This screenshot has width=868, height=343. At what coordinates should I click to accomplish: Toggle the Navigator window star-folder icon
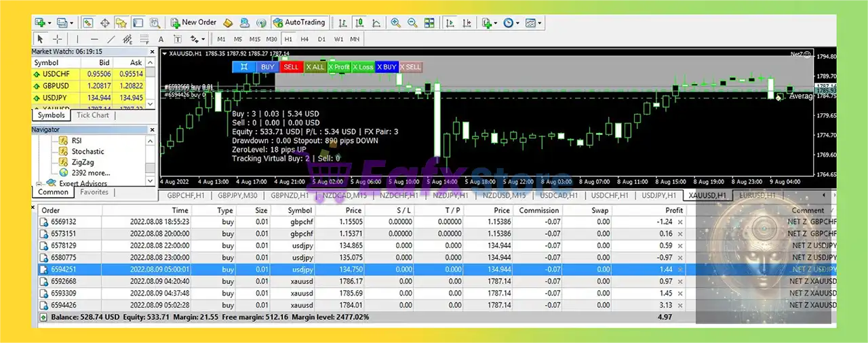121,22
